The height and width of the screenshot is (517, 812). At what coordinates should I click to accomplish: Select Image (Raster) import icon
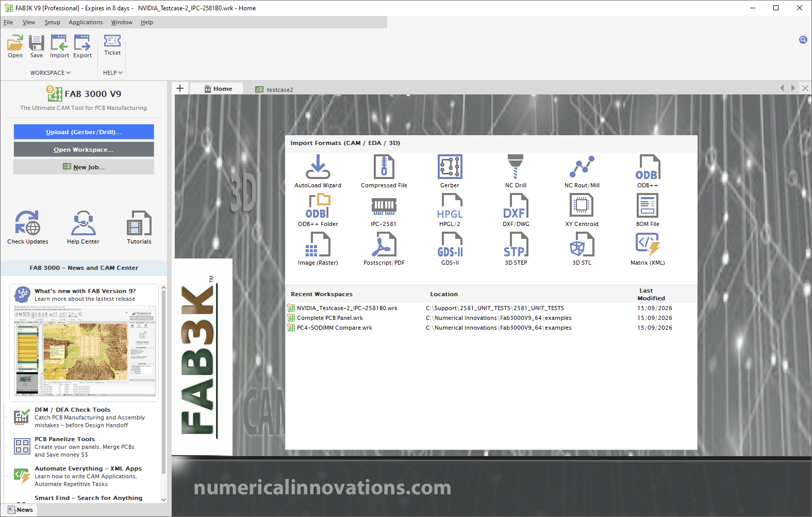coord(318,249)
